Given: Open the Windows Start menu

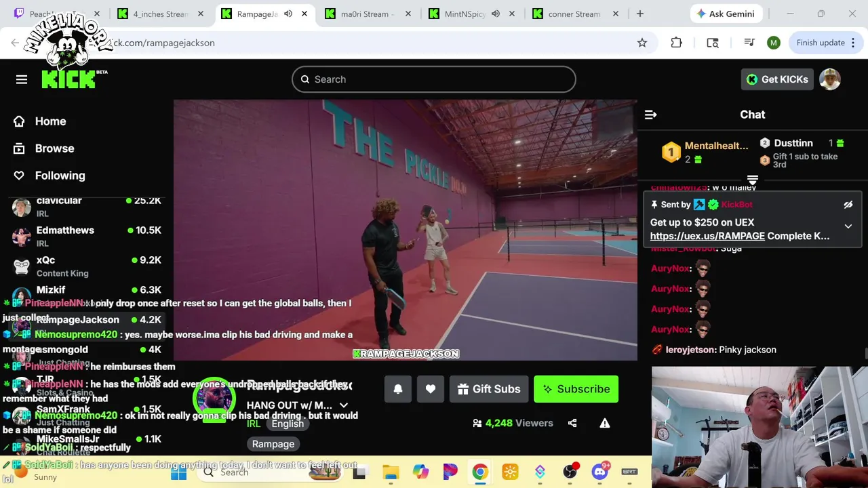Looking at the screenshot, I should pyautogui.click(x=179, y=472).
